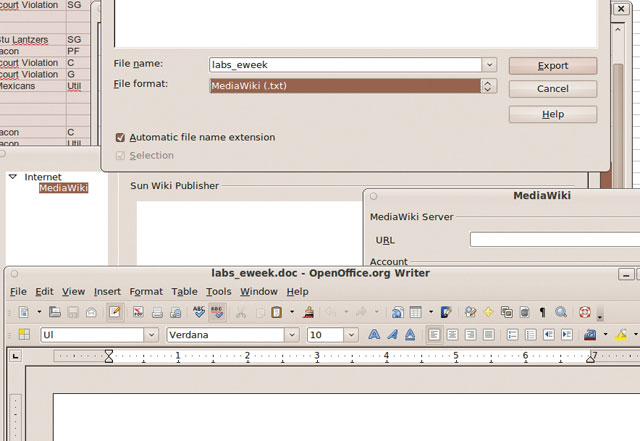Increase the paragraph indent
This screenshot has width=640, height=441.
pos(567,335)
